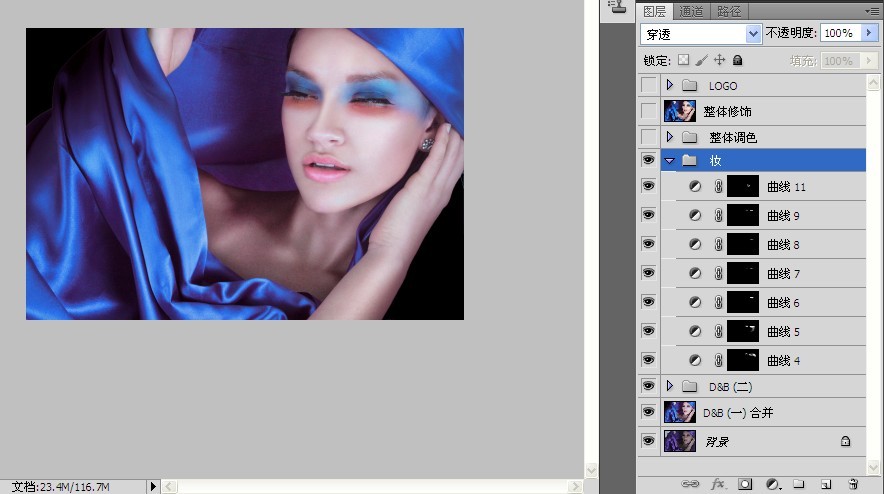Image resolution: width=884 pixels, height=494 pixels.
Task: Open layers panel options menu icon
Action: click(872, 11)
